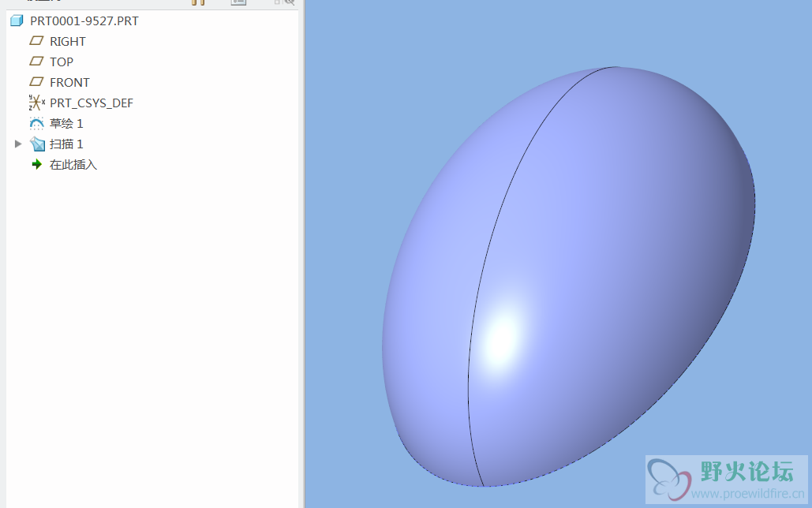Select the 扫描 1 sweep icon
This screenshot has height=508, width=812.
tap(37, 144)
